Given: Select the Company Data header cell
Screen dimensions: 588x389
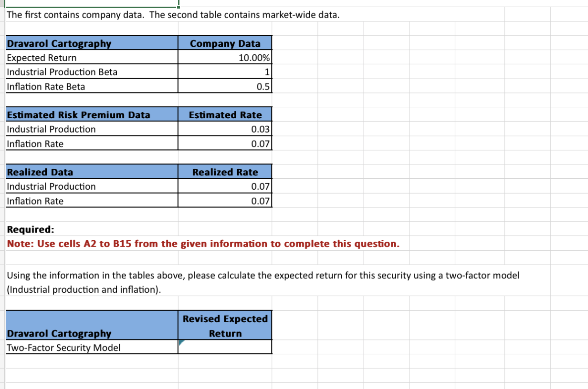Looking at the screenshot, I should 224,43.
